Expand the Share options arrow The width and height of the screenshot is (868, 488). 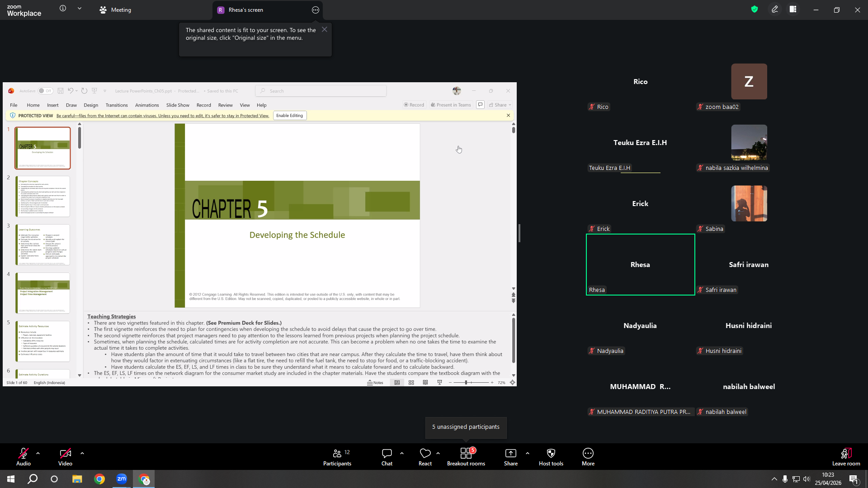pos(528,453)
